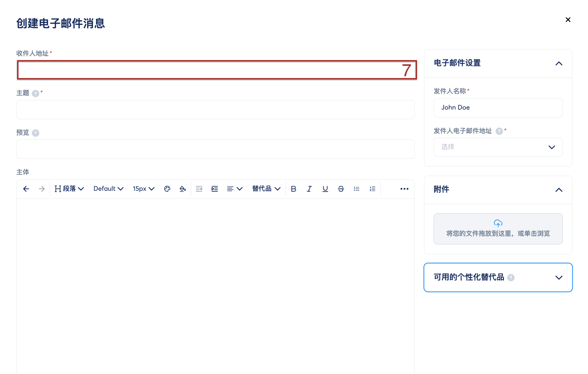
Task: Toggle strikethrough formatting
Action: click(x=341, y=189)
